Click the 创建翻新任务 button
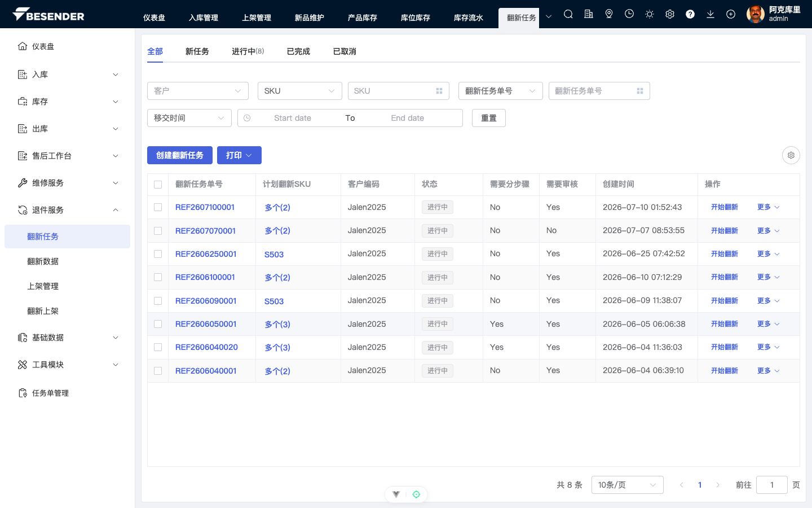Image resolution: width=812 pixels, height=508 pixels. [x=180, y=155]
